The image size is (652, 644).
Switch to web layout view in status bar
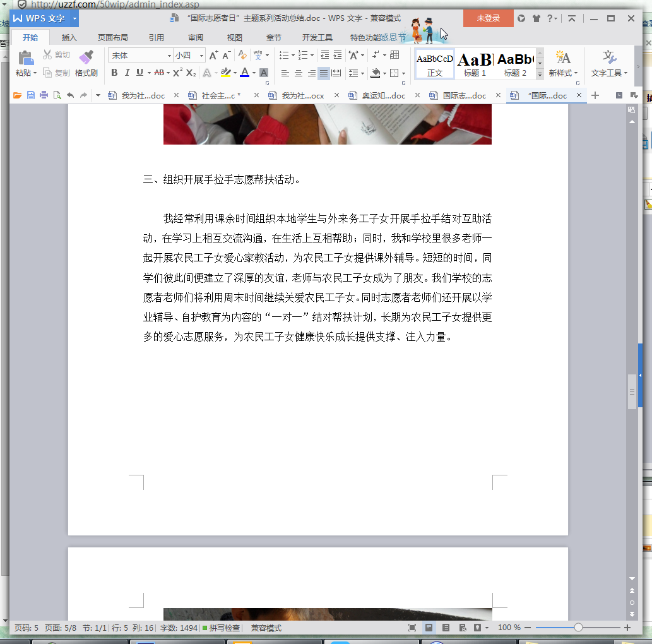[463, 628]
